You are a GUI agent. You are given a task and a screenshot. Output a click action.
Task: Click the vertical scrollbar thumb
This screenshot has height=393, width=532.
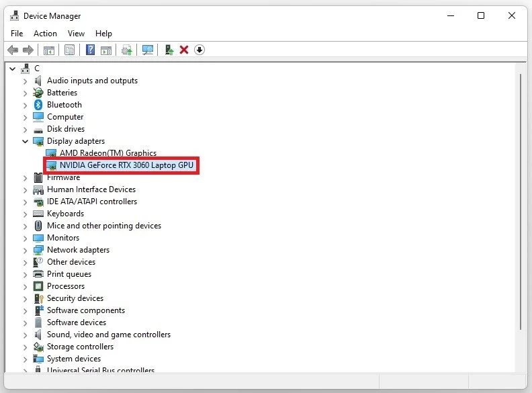[x=520, y=202]
